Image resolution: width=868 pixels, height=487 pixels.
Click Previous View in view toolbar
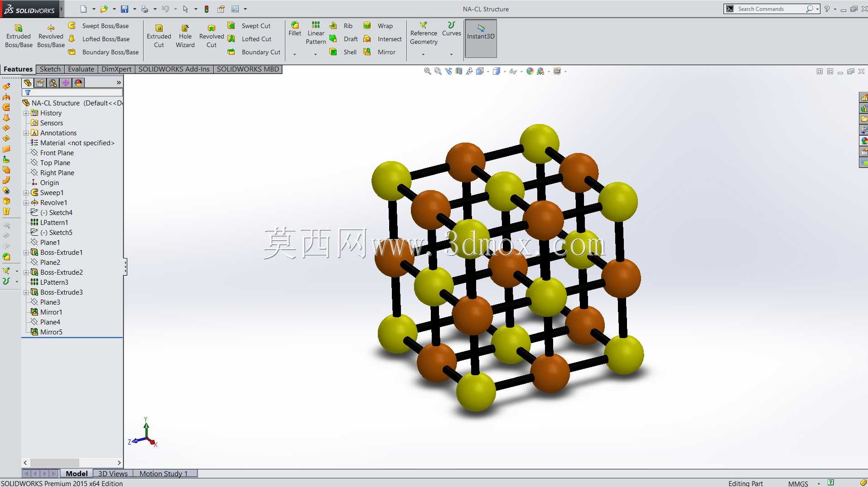click(x=448, y=71)
